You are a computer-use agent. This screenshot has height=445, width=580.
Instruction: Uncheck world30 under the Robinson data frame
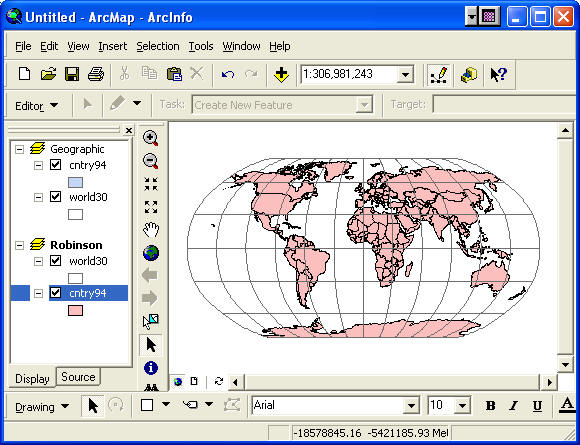tap(55, 261)
